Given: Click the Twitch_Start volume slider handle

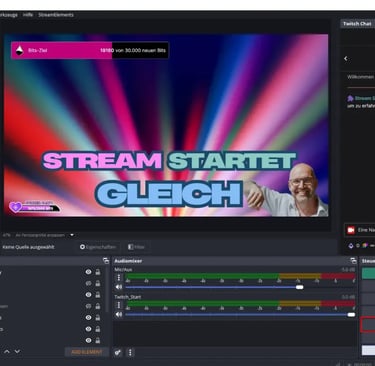Looking at the screenshot, I should click(x=351, y=315).
